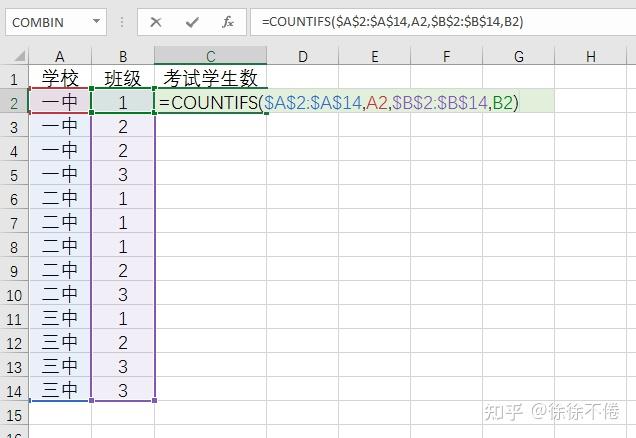Viewport: 636px width, 438px height.
Task: Select column B header
Action: click(123, 56)
